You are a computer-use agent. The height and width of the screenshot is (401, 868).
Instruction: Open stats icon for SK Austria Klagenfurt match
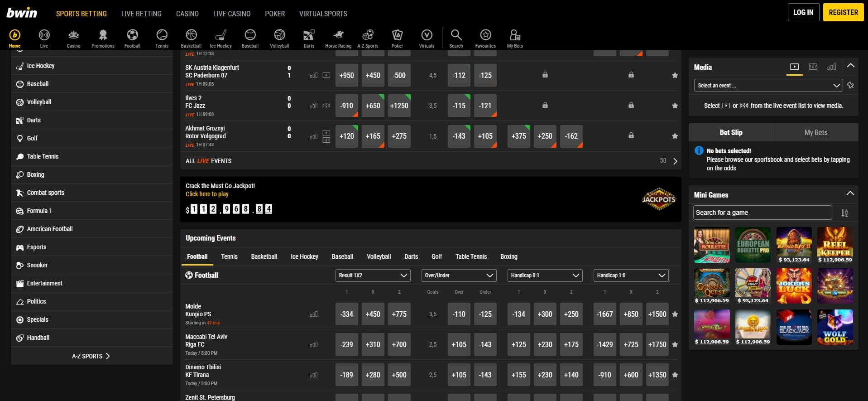313,76
